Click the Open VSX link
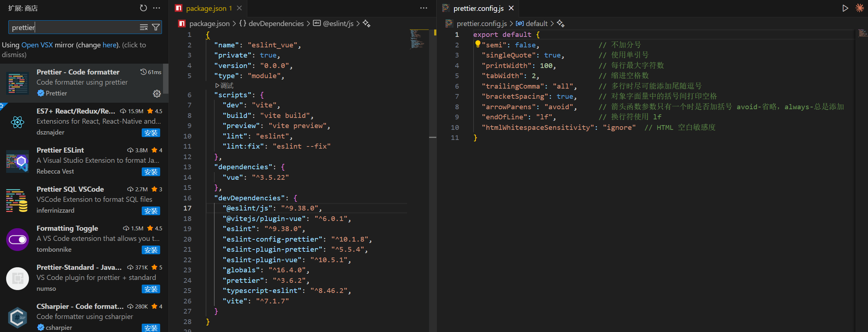The width and height of the screenshot is (868, 332). pyautogui.click(x=37, y=45)
